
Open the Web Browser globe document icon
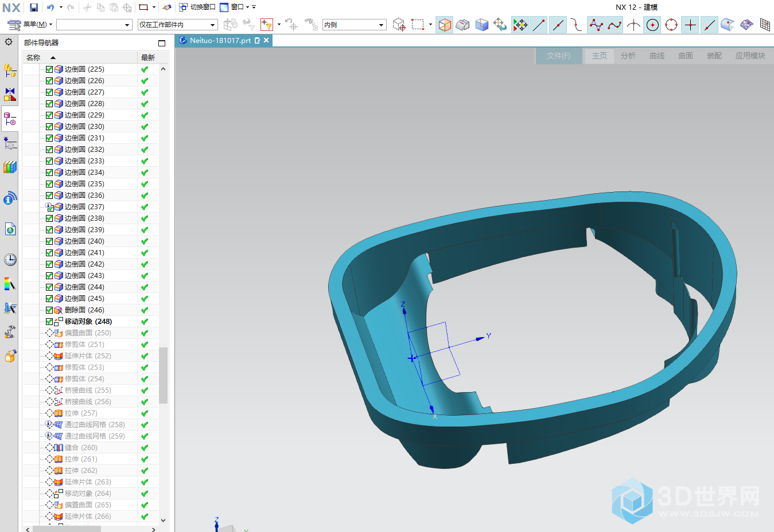point(10,229)
